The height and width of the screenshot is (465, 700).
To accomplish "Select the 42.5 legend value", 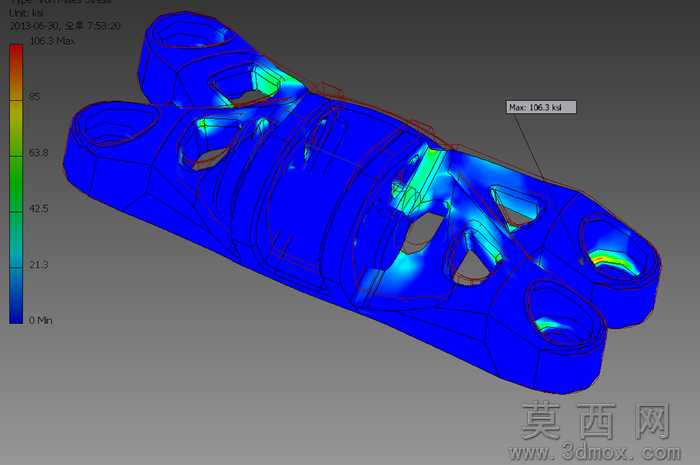I will [x=38, y=208].
